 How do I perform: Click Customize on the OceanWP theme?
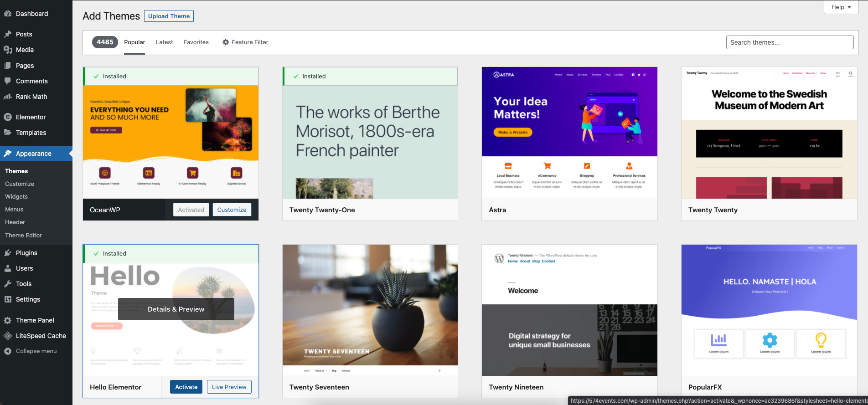click(232, 210)
